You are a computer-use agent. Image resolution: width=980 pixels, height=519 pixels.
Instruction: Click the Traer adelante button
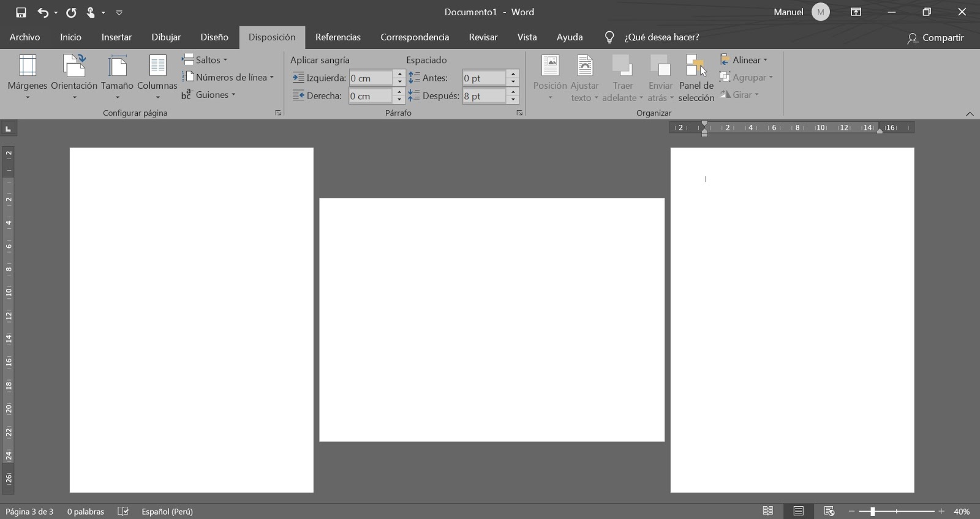click(622, 77)
